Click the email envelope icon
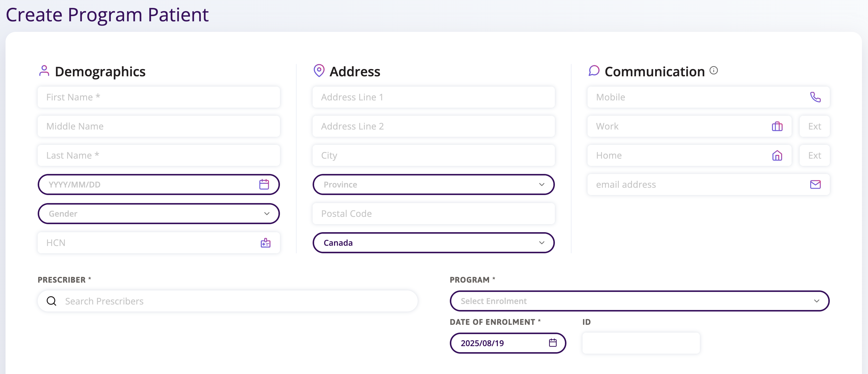The width and height of the screenshot is (868, 374). click(815, 184)
